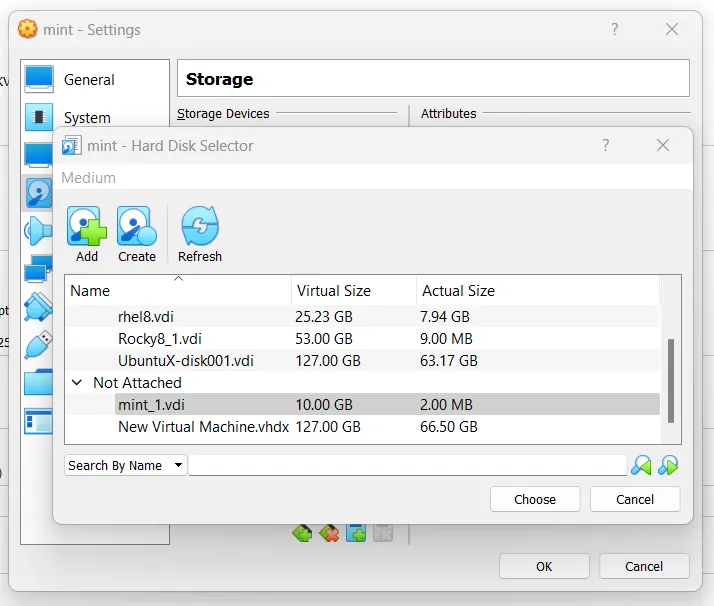Click the disk list vertical scrollbar
The width and height of the screenshot is (714, 606).
coord(670,381)
